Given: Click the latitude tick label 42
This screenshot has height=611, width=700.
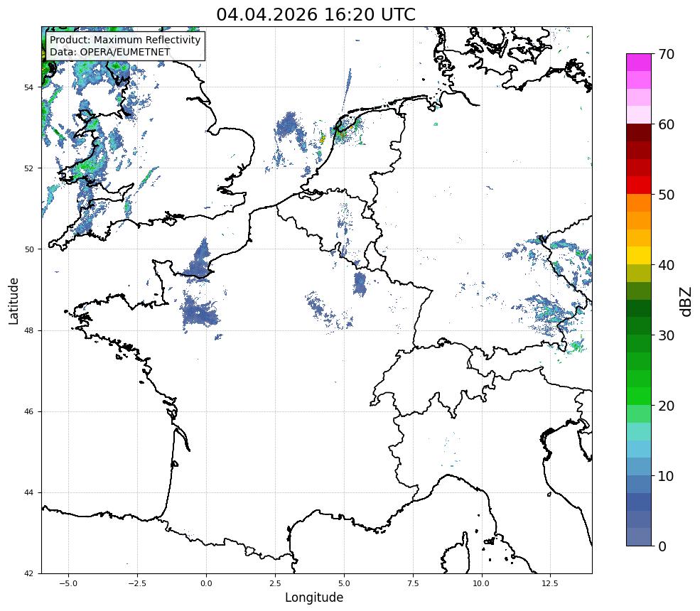Looking at the screenshot, I should [x=28, y=574].
